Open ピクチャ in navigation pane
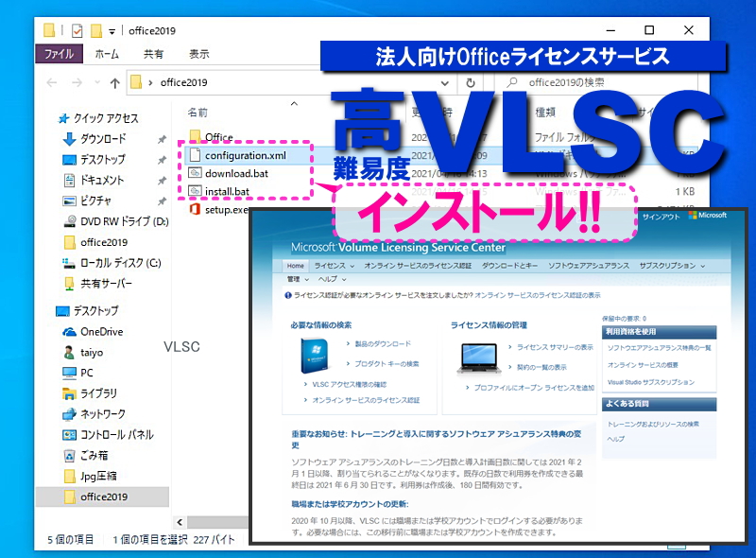Screen dimensions: 756x558 pos(87,201)
